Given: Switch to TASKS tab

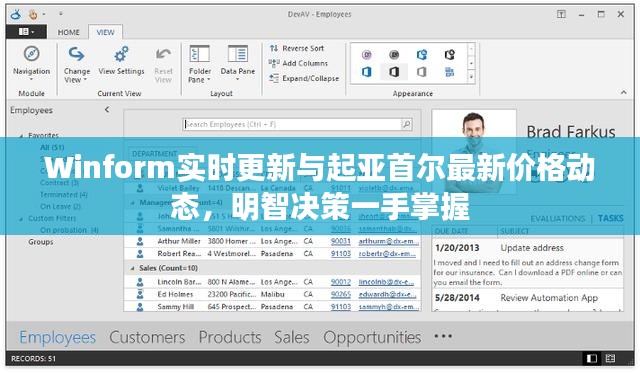Looking at the screenshot, I should pos(610,218).
